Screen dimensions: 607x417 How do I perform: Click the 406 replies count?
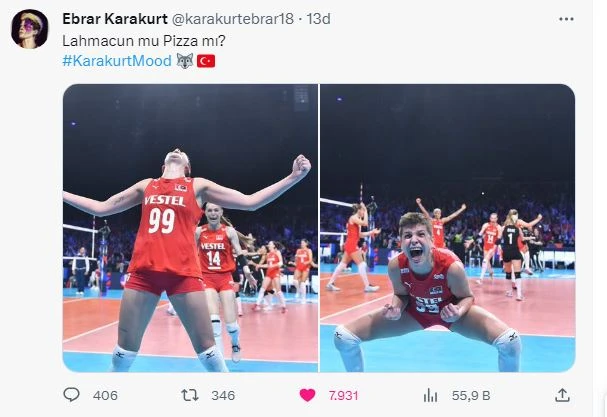tap(105, 395)
